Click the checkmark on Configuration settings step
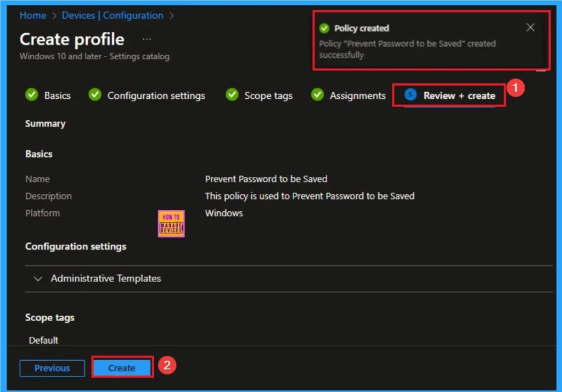Screen dimensions: 562x392 95,95
